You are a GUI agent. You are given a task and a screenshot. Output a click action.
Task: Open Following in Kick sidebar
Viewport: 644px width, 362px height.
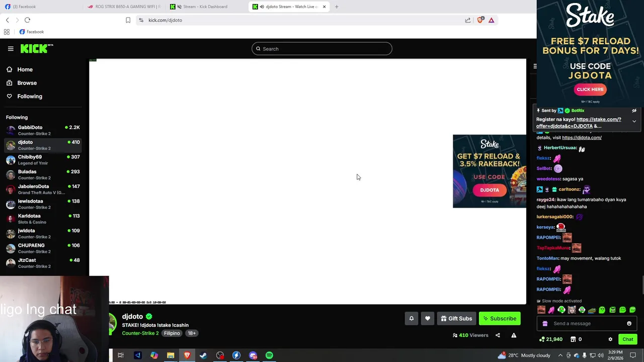pyautogui.click(x=24, y=96)
